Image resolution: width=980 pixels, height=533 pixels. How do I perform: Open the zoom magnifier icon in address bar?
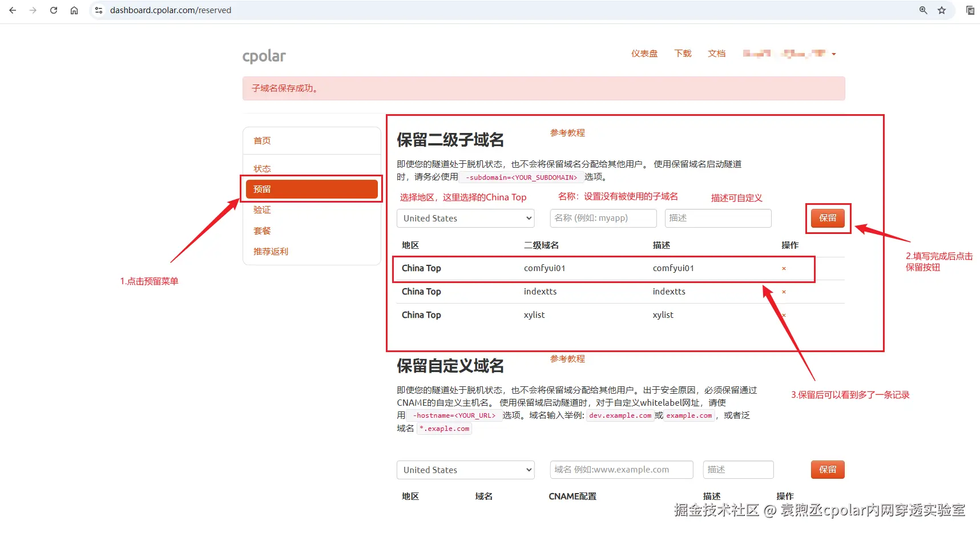pyautogui.click(x=923, y=10)
